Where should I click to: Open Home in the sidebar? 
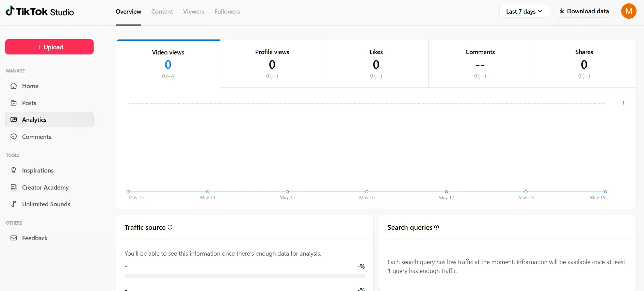coord(49,86)
